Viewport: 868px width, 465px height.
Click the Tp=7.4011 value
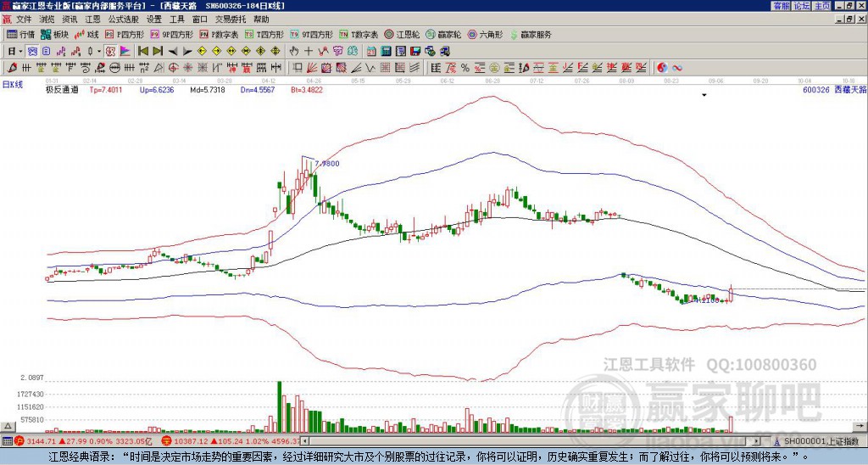[106, 89]
